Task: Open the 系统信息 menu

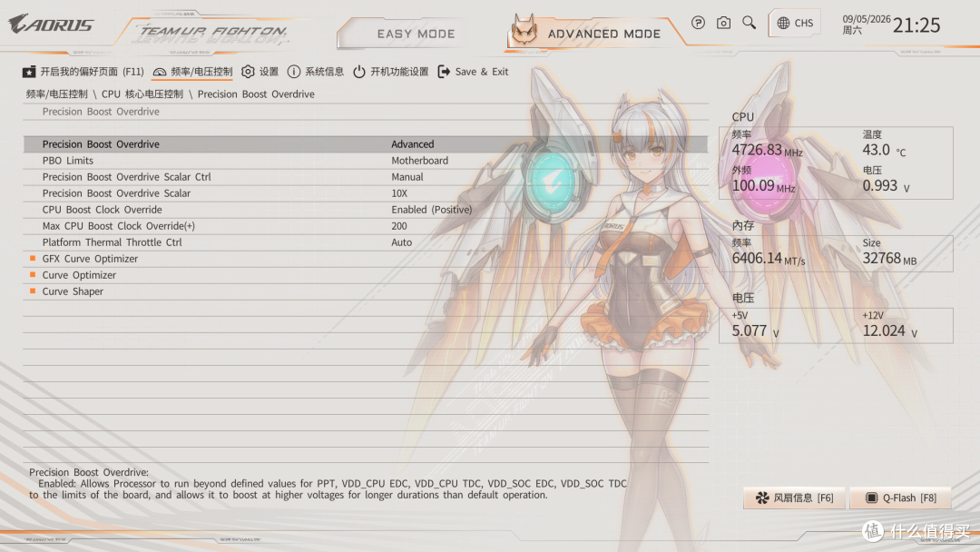Action: pyautogui.click(x=316, y=72)
